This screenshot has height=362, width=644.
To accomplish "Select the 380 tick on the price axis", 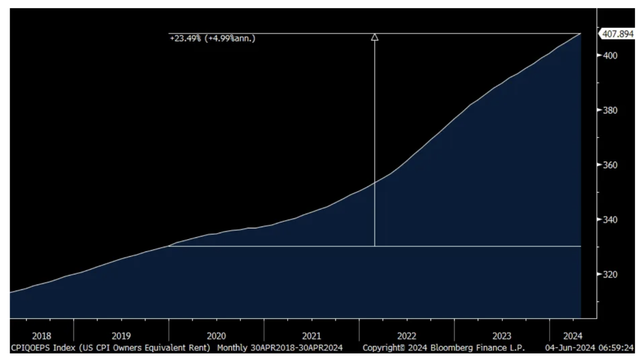I will 613,110.
